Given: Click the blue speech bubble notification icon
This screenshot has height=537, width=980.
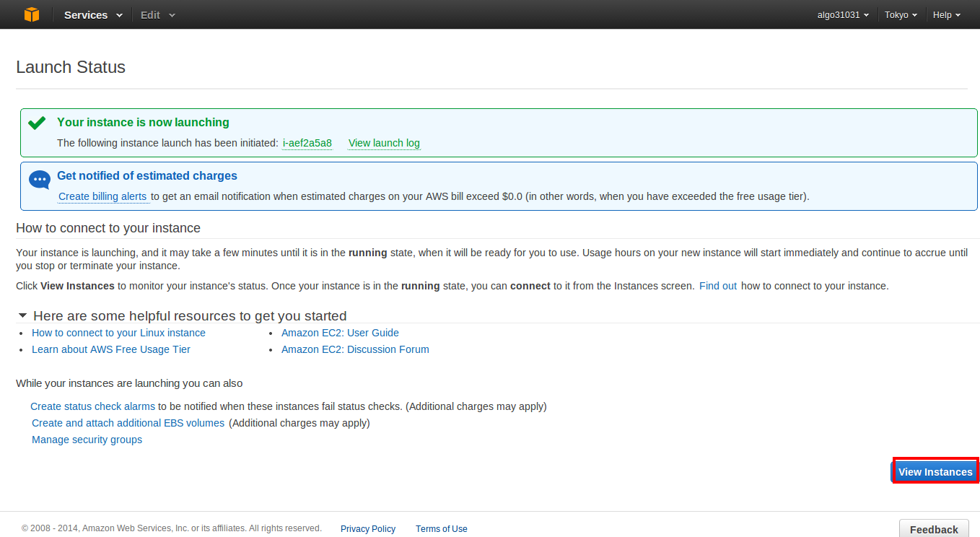Looking at the screenshot, I should point(39,179).
